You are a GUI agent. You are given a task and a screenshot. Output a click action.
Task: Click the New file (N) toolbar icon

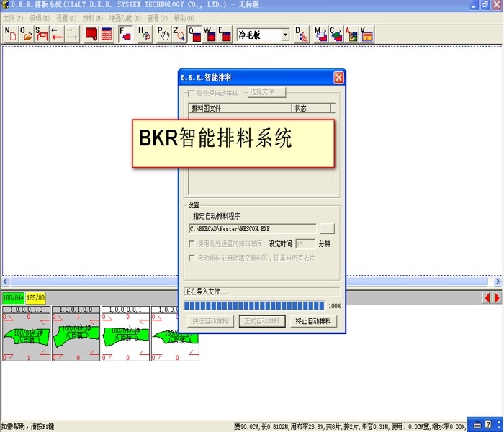[x=11, y=34]
